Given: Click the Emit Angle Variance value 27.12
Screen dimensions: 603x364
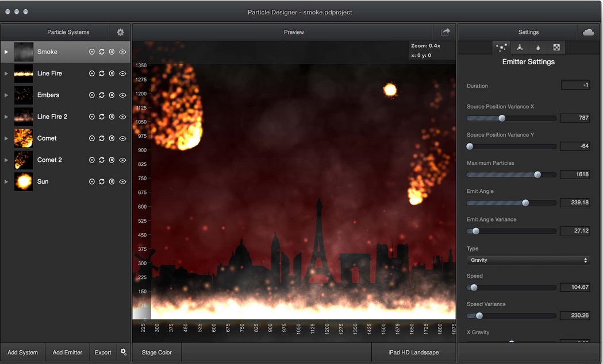Looking at the screenshot, I should [x=575, y=231].
